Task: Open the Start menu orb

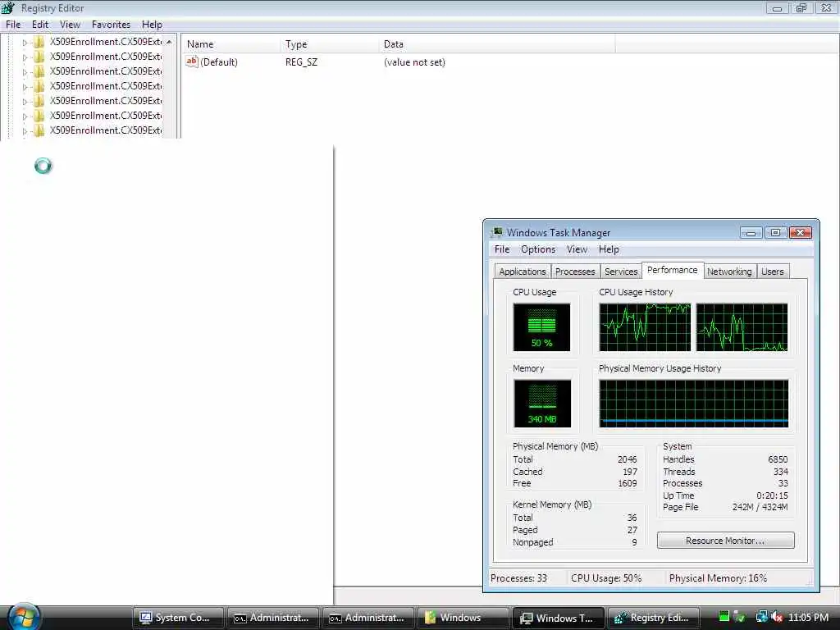Action: point(24,617)
